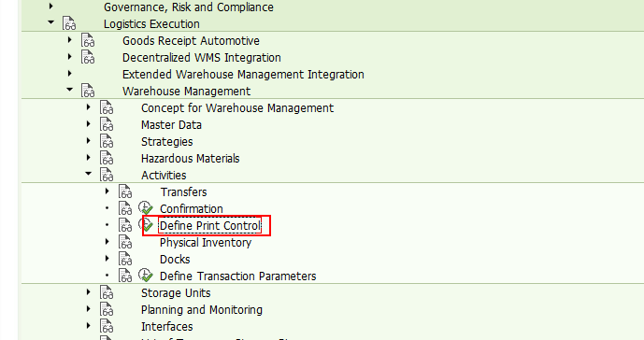Open documentation icon beside Hazardous Materials

[107, 158]
